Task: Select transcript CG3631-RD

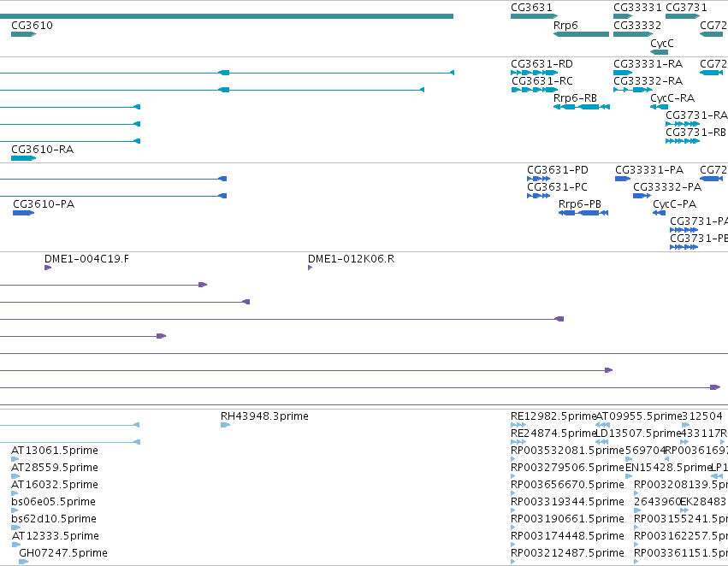Action: pyautogui.click(x=534, y=73)
